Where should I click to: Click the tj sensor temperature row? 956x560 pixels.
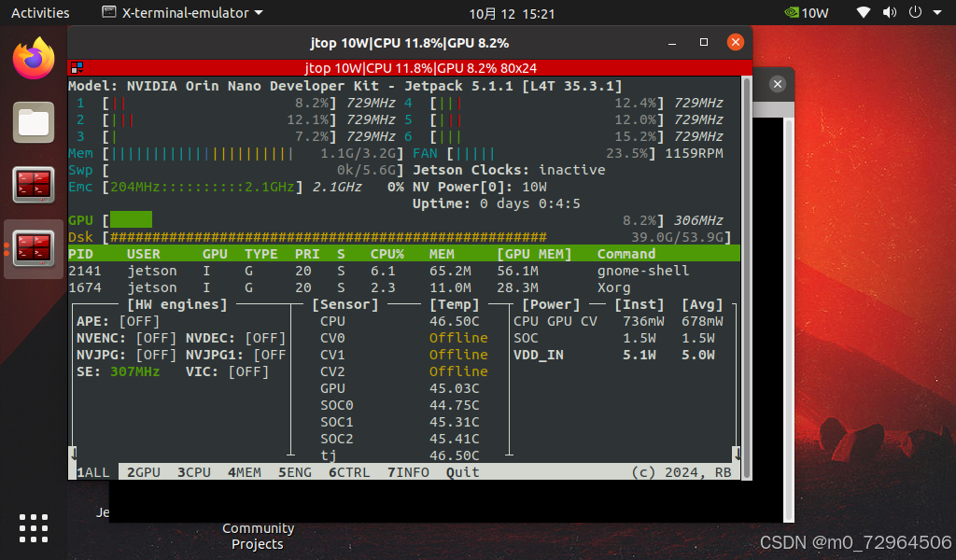(400, 455)
